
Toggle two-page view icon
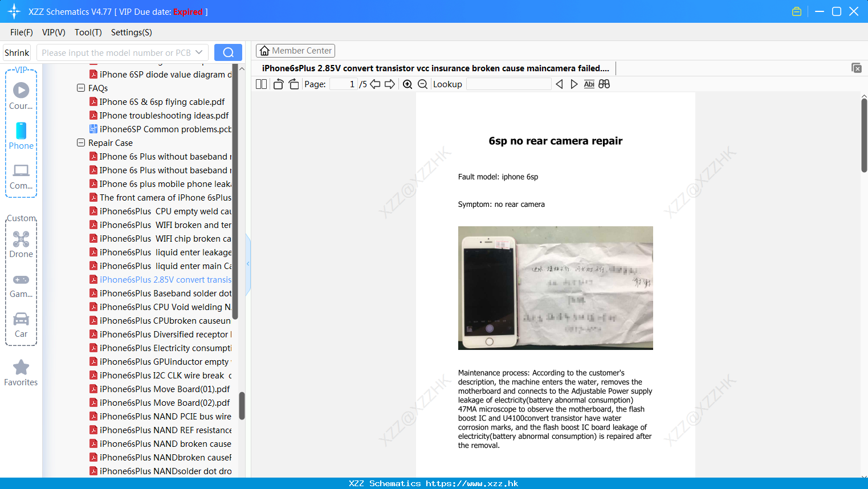(261, 84)
